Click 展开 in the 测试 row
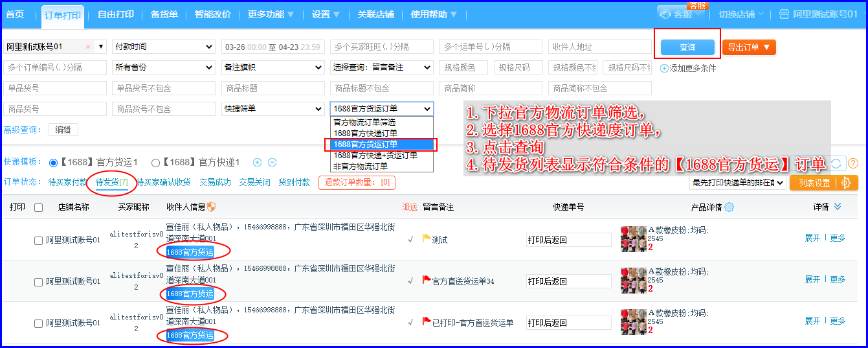Screen dimensions: 868x348 pos(812,238)
